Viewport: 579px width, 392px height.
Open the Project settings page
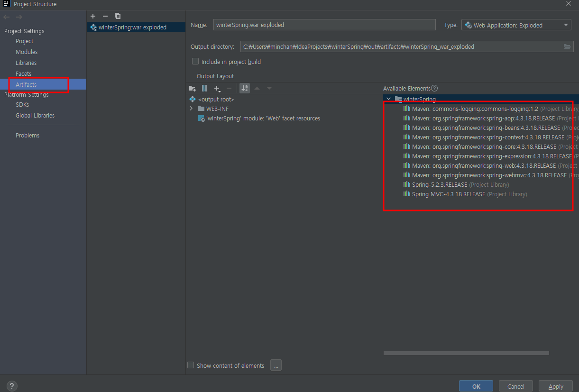(x=25, y=41)
